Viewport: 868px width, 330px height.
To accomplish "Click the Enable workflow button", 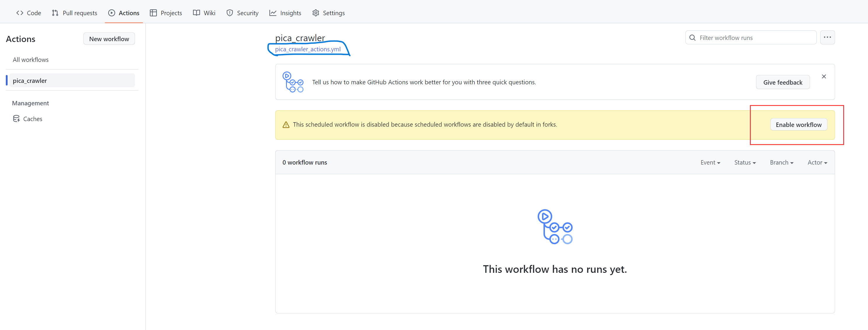I will (x=798, y=125).
